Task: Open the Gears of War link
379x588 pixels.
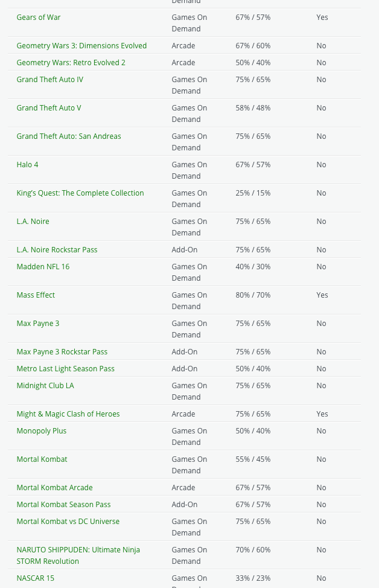Action: coord(39,18)
